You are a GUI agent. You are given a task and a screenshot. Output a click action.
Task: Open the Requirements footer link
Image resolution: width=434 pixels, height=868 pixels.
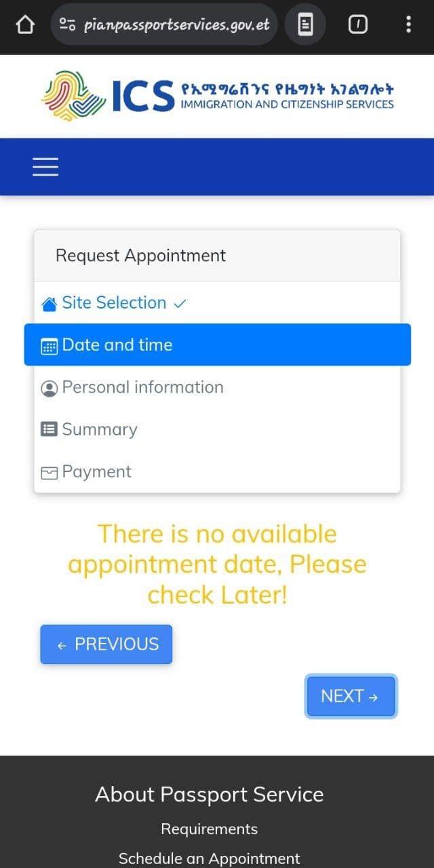point(210,829)
